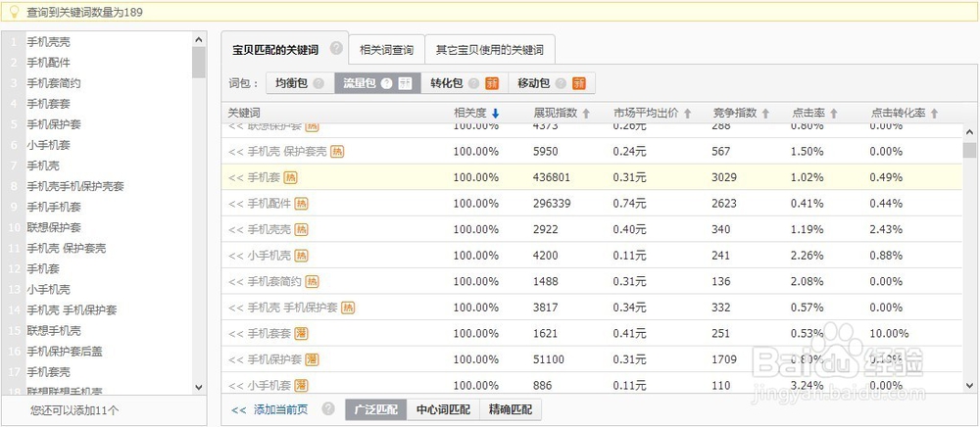
Task: Click the lightbulb icon in the notice bar
Action: 15,12
